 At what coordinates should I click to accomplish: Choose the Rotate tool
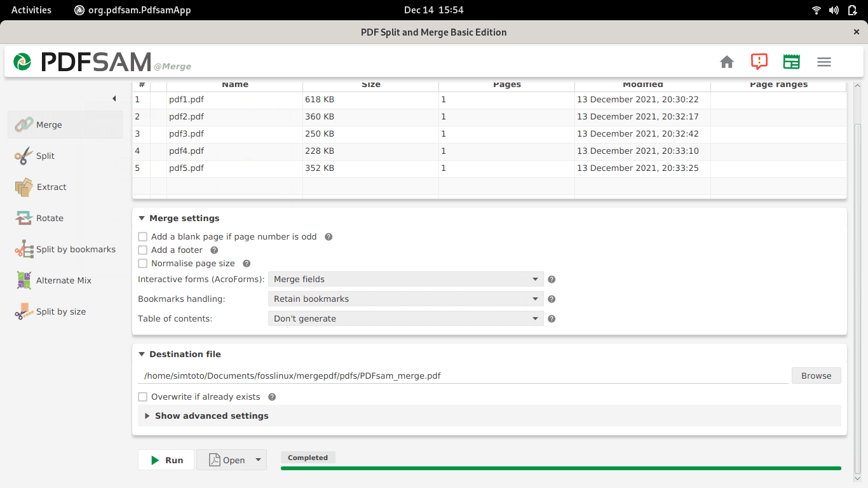click(50, 218)
